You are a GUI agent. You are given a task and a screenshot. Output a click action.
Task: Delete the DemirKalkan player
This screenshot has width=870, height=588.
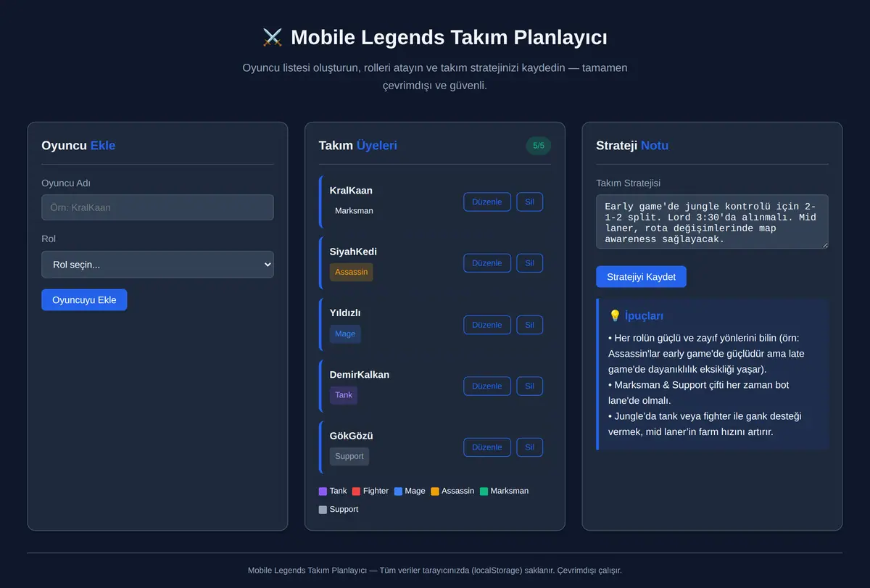click(529, 386)
